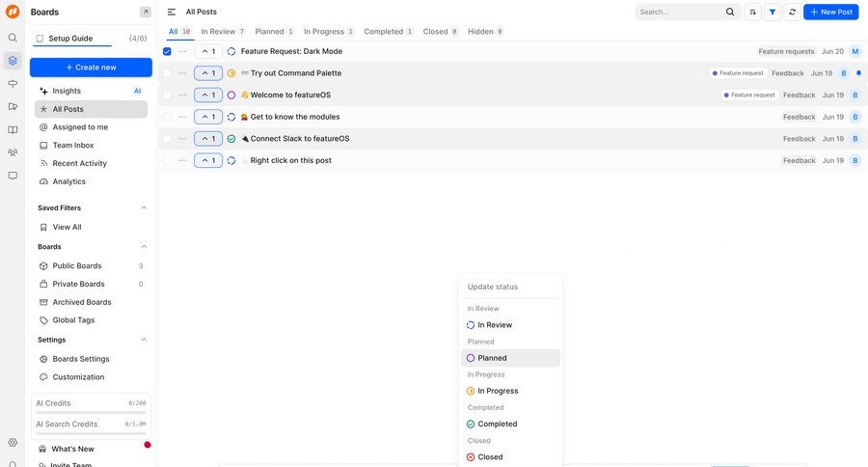Open Recent Activity in sidebar

[x=91, y=163]
